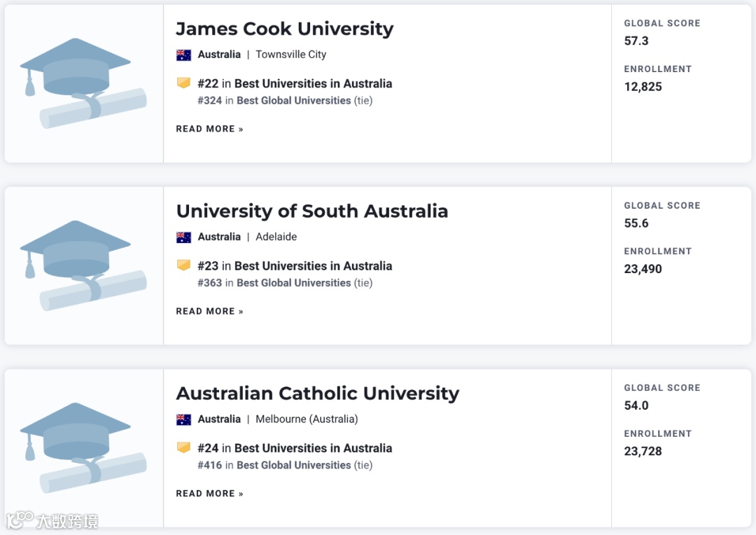Open the Australian Catholic University title

click(x=317, y=394)
